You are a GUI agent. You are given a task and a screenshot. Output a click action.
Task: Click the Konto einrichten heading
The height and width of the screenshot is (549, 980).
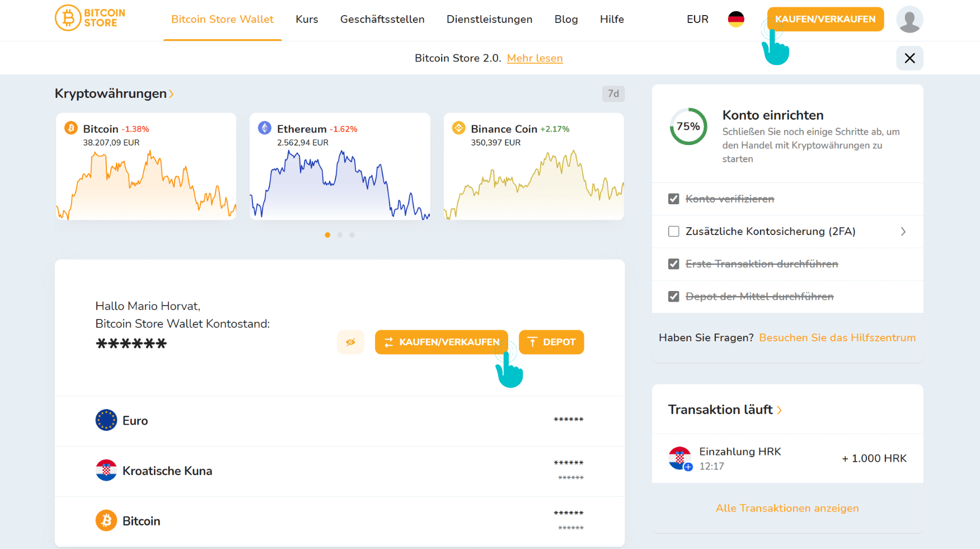coord(773,115)
